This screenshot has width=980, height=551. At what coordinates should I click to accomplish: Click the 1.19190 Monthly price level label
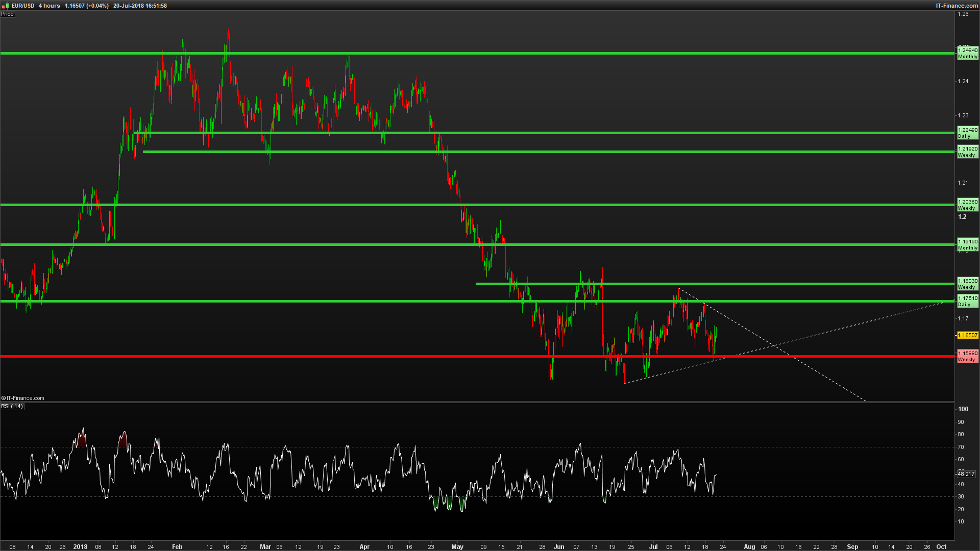(x=967, y=244)
